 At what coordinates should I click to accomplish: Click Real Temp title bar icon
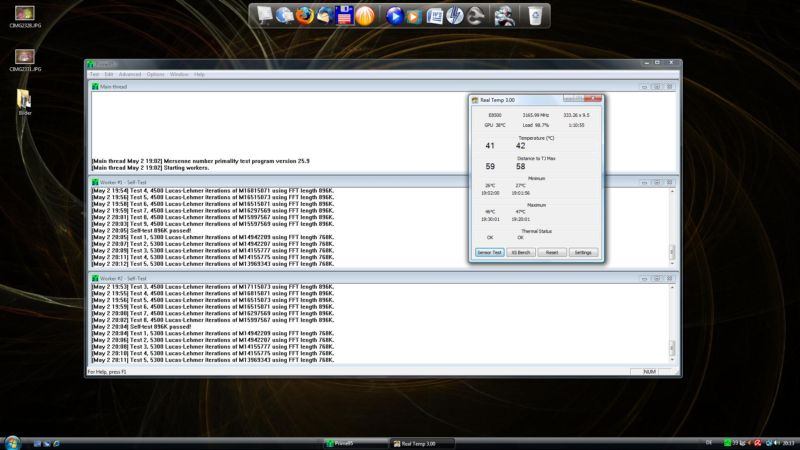click(475, 100)
